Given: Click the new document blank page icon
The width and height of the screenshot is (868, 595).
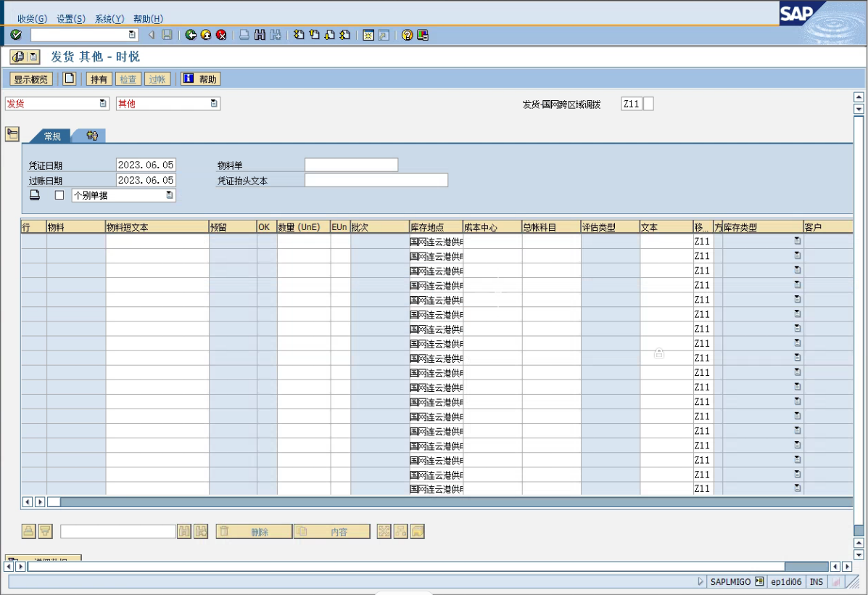Looking at the screenshot, I should click(70, 79).
